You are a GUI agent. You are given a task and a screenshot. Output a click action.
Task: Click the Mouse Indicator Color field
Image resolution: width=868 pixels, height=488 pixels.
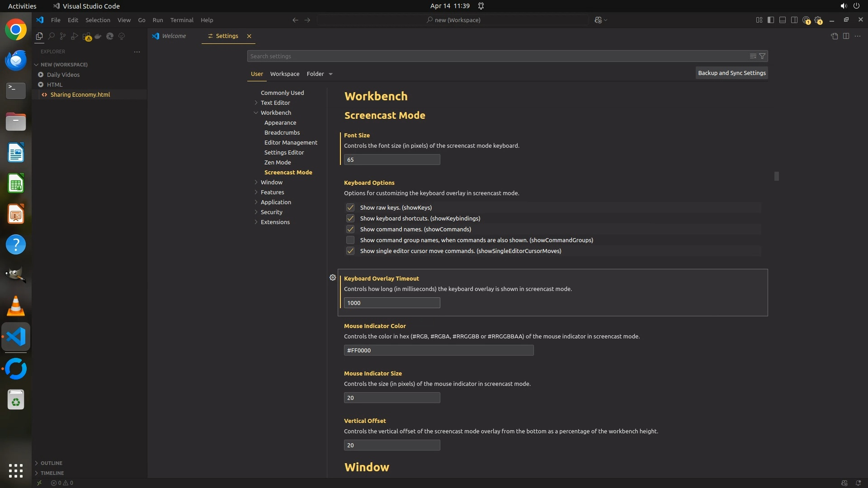pos(439,350)
